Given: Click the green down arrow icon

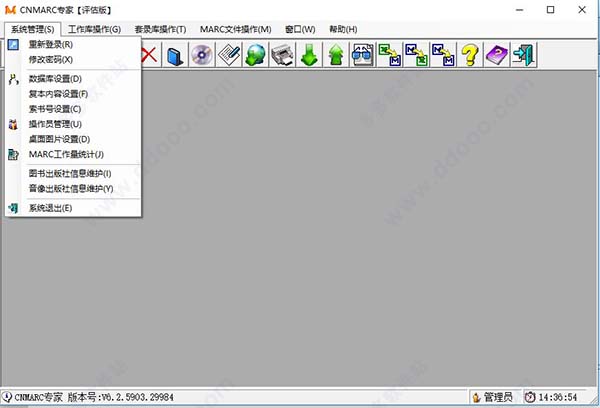Looking at the screenshot, I should coord(309,55).
